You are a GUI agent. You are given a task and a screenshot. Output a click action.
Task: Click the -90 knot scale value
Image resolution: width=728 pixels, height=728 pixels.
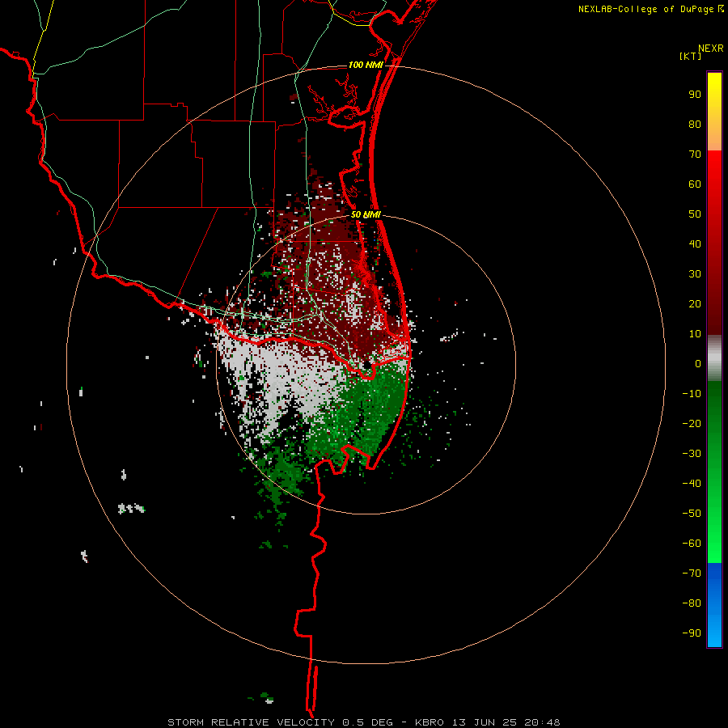pyautogui.click(x=692, y=633)
